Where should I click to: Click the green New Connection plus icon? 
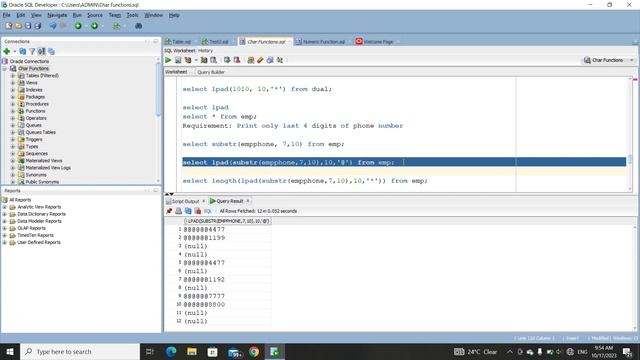click(7, 51)
